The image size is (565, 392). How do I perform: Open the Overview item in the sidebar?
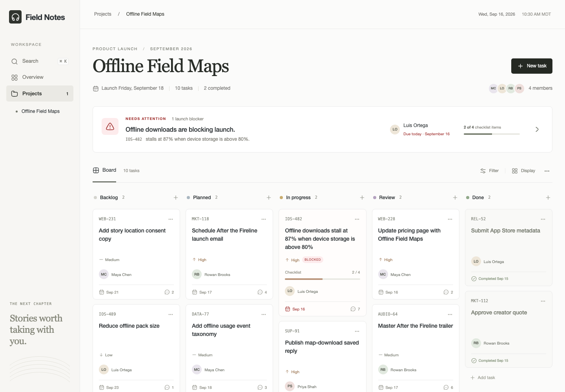40,77
